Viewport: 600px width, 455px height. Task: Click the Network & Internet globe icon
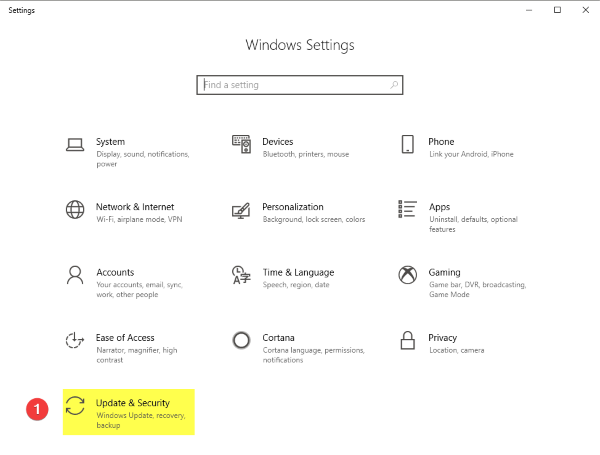tap(75, 209)
